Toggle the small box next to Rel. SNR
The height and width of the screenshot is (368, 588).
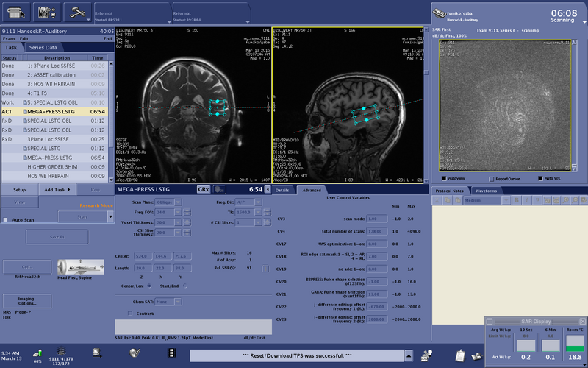coord(265,269)
